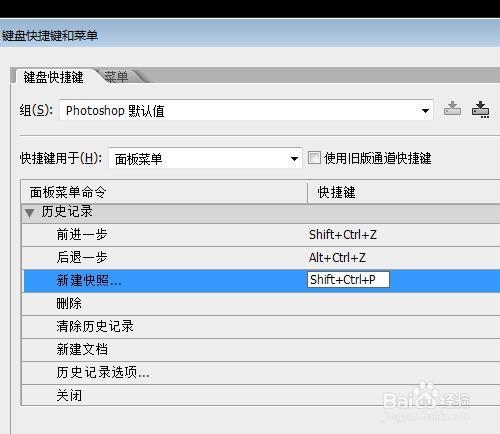Collapse the 历史记录 group triangle
Image resolution: width=500 pixels, height=434 pixels.
point(30,213)
